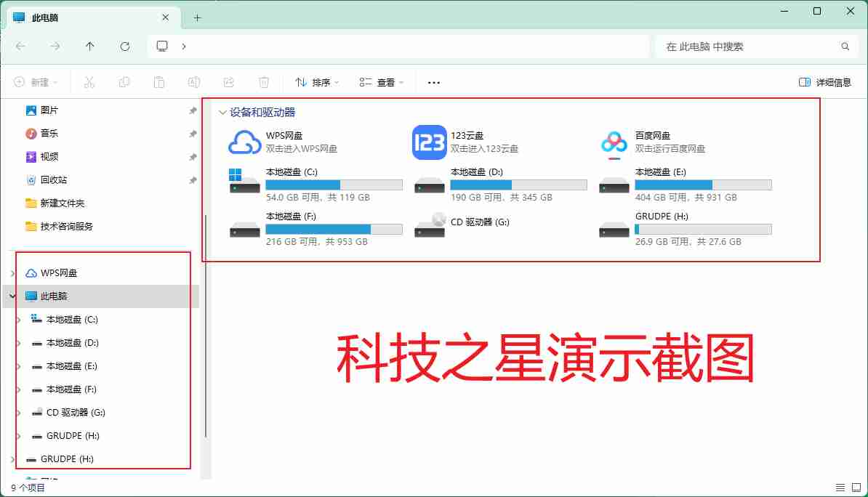This screenshot has width=868, height=497.
Task: Select the 123云盘 drive icon
Action: point(430,142)
